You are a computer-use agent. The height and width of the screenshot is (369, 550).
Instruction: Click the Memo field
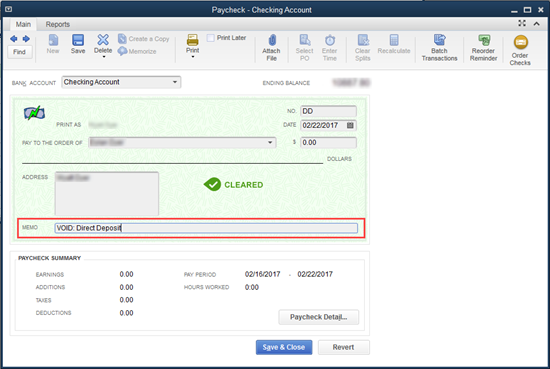click(206, 228)
